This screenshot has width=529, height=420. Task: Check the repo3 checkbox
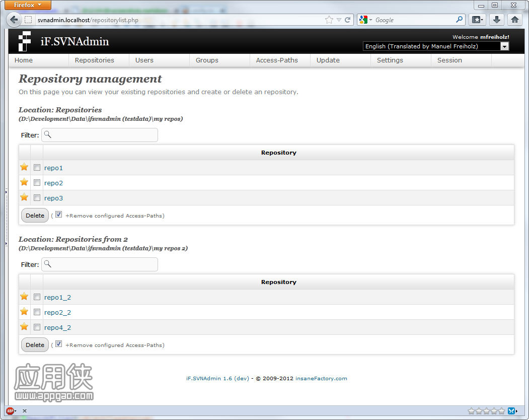[37, 197]
